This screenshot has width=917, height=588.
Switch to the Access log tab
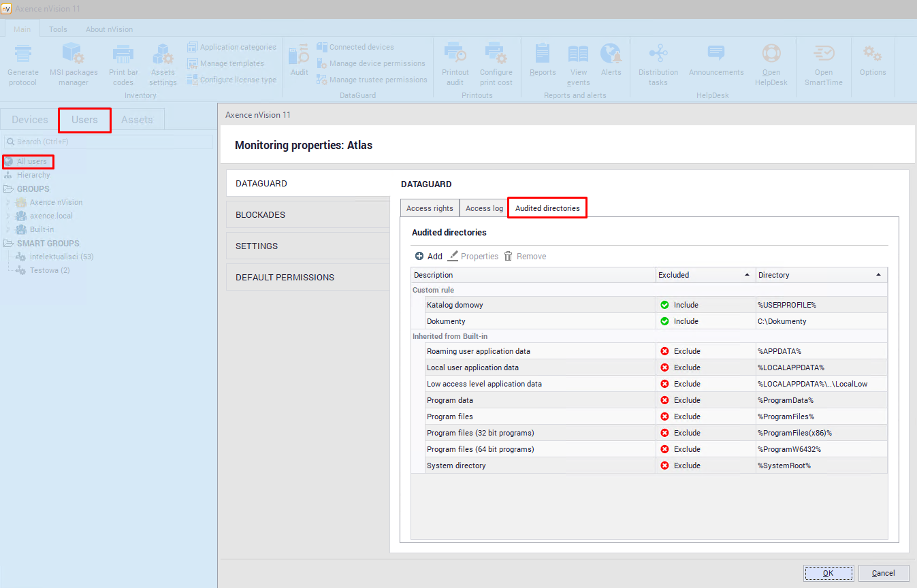(484, 208)
